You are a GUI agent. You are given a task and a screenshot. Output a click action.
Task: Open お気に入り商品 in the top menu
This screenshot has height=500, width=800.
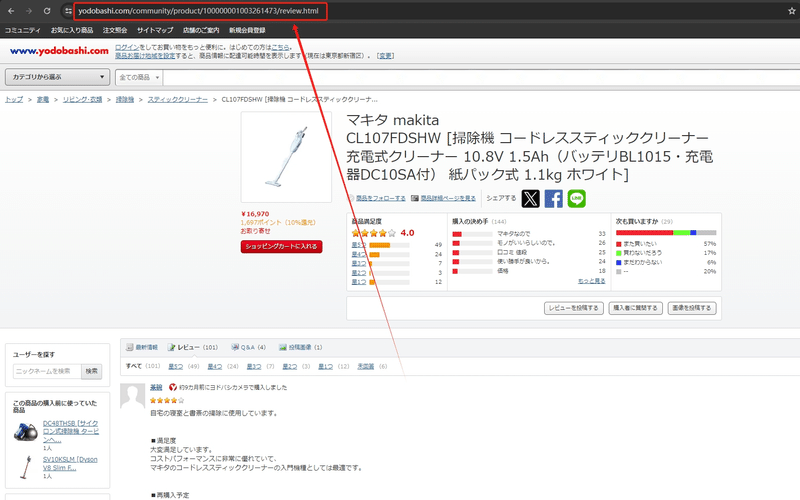(x=72, y=30)
